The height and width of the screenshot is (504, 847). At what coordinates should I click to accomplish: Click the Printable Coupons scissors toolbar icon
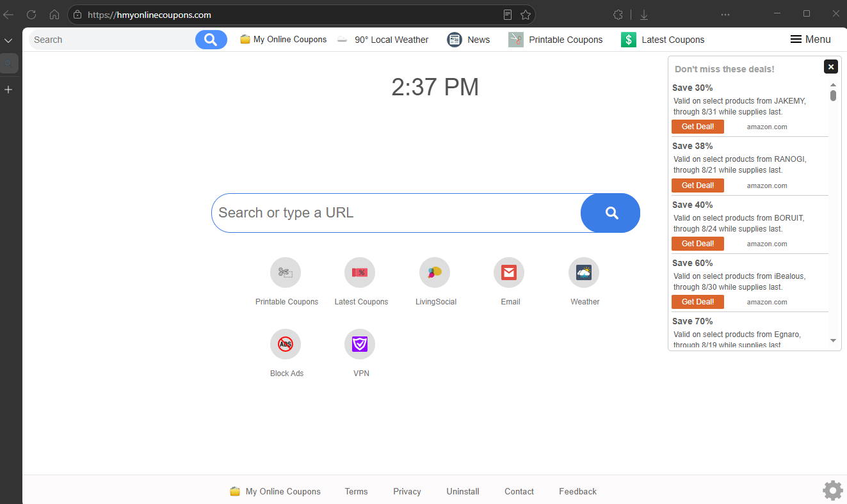pyautogui.click(x=516, y=40)
